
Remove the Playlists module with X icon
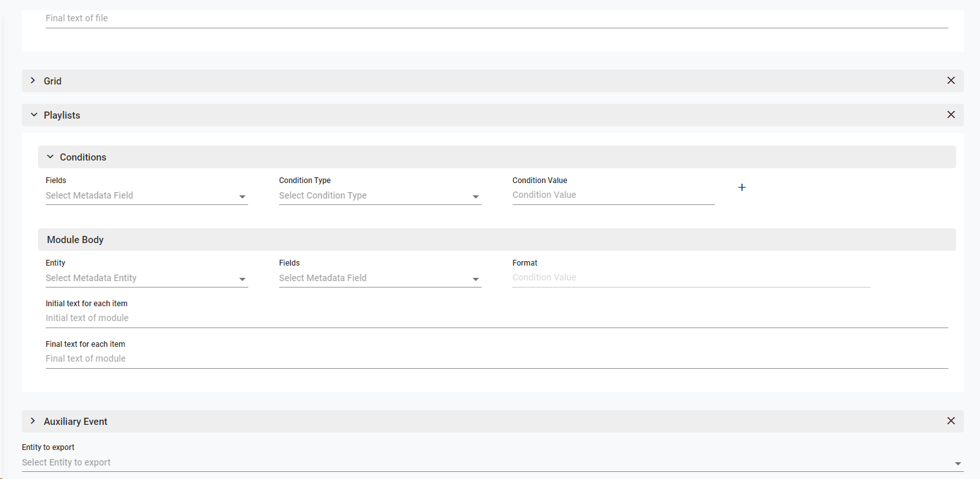(950, 115)
